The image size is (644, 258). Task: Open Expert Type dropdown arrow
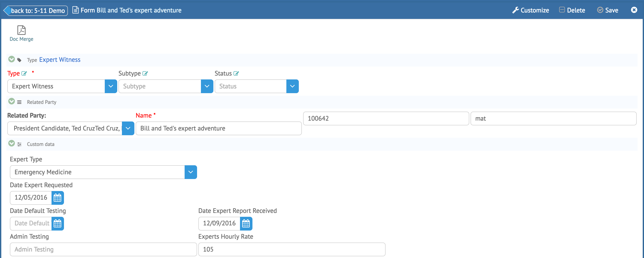click(x=190, y=172)
